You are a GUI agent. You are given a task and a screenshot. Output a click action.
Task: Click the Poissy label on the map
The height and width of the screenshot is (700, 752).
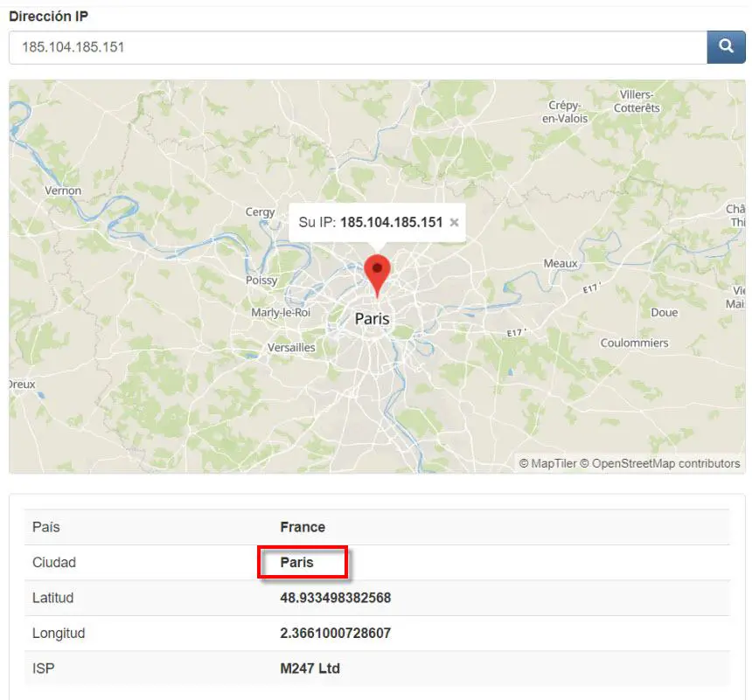[262, 281]
